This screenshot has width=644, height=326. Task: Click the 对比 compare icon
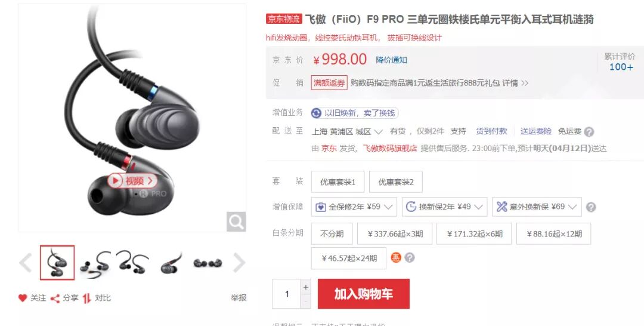point(86,298)
